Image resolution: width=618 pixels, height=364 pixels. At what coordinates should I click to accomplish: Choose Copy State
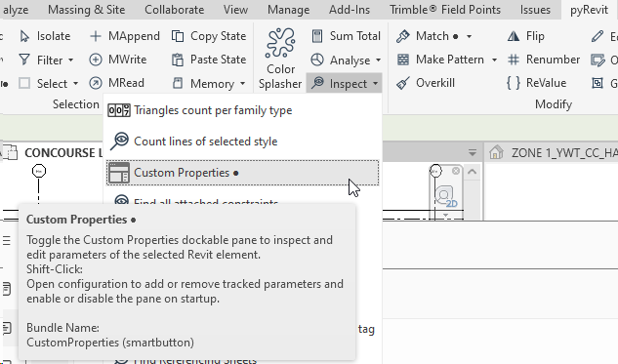point(209,36)
